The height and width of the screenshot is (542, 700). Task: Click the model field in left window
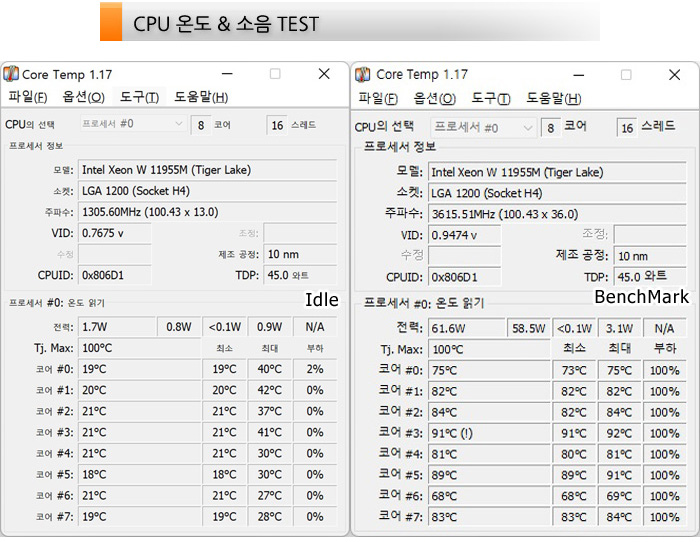206,170
